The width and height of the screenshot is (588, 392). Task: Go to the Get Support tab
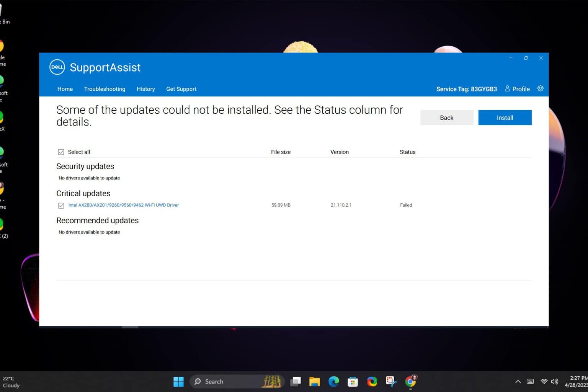(181, 89)
